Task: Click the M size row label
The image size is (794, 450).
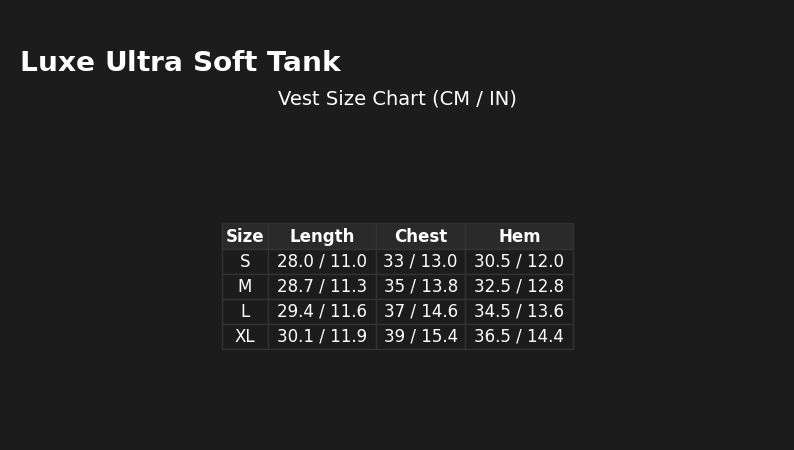Action: (245, 287)
